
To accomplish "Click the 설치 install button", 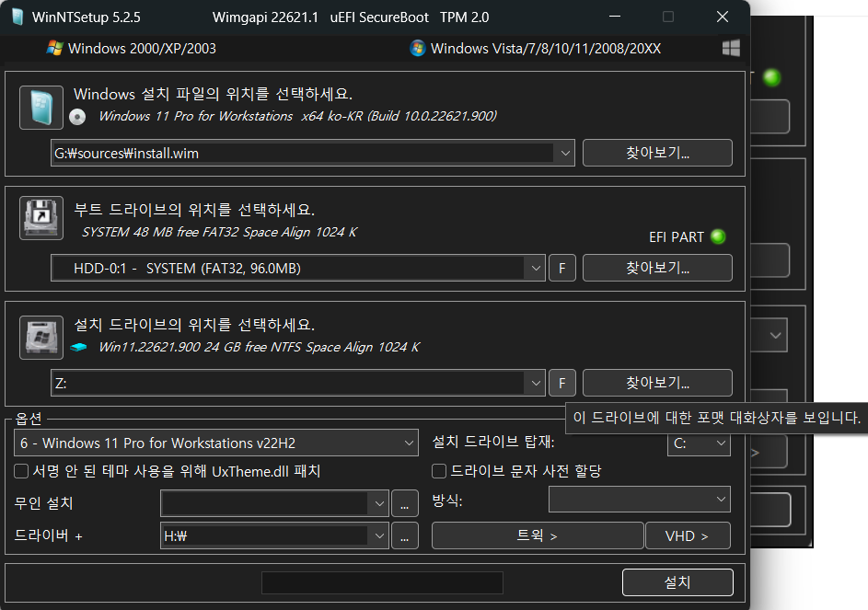I will [x=677, y=582].
